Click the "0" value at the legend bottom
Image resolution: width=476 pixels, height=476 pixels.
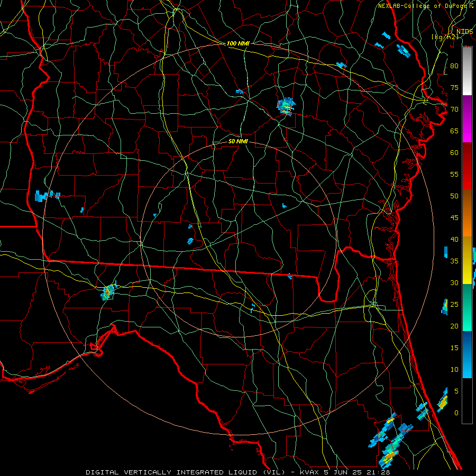[456, 413]
